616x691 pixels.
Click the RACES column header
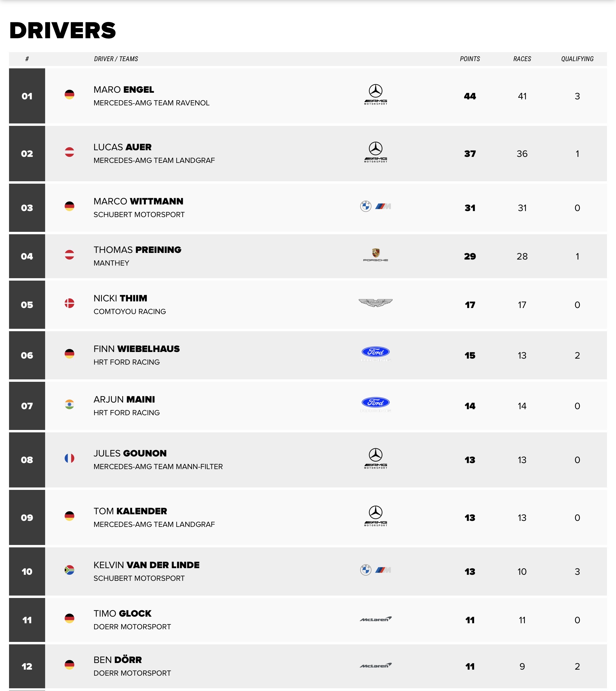522,59
